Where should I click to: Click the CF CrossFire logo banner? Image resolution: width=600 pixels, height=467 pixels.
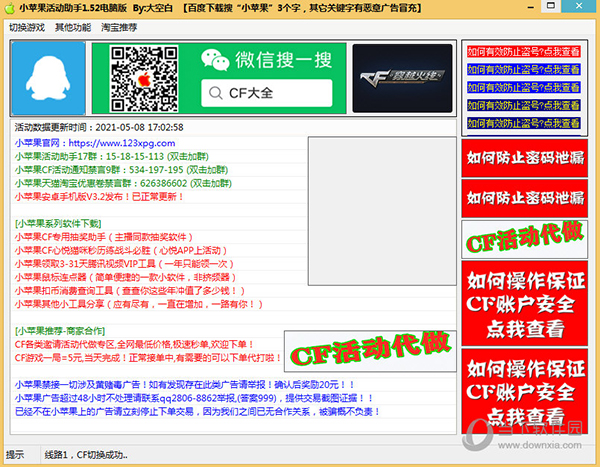tap(398, 80)
